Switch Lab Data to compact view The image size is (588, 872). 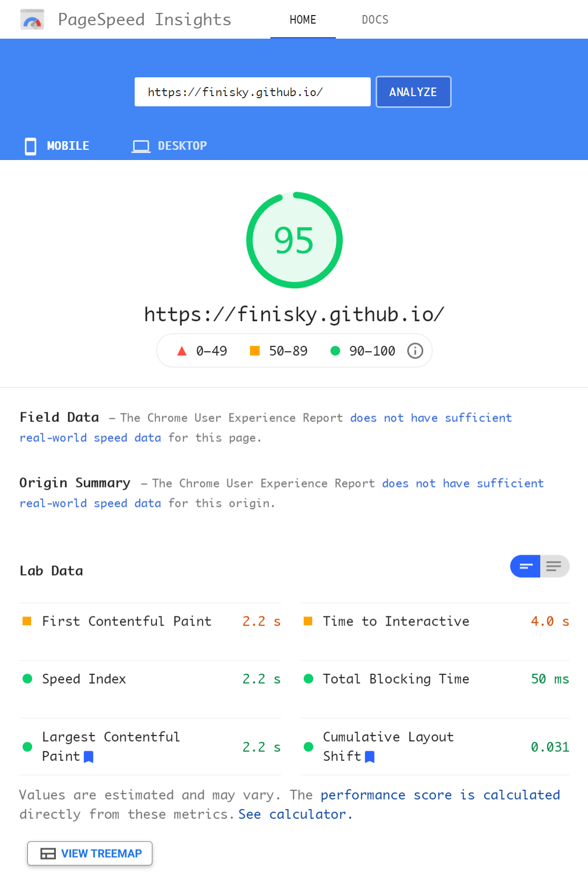(526, 566)
